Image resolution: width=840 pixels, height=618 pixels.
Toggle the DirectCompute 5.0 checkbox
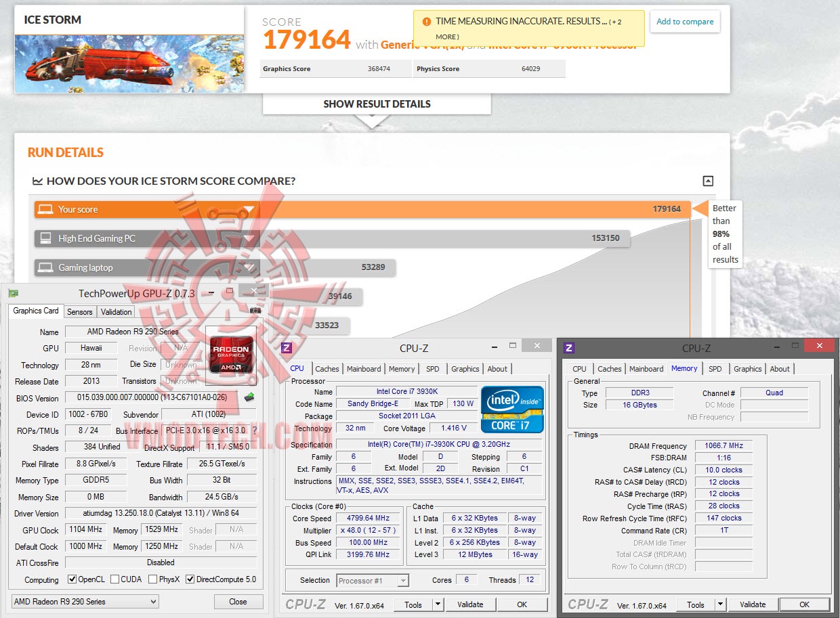(x=190, y=579)
